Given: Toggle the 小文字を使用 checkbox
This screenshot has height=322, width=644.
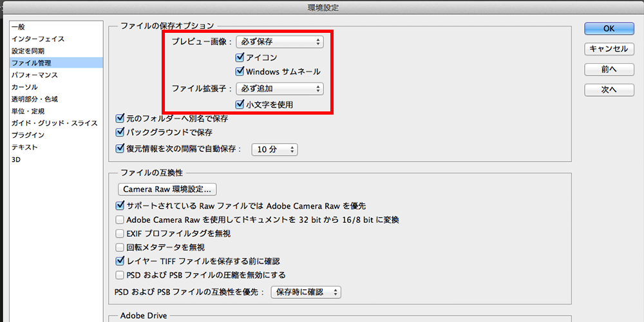Looking at the screenshot, I should (x=240, y=105).
